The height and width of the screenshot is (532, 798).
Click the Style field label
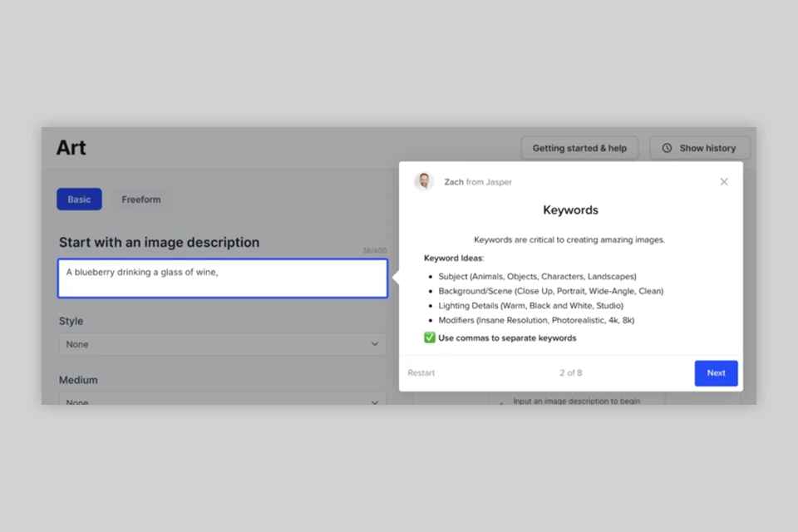tap(71, 321)
